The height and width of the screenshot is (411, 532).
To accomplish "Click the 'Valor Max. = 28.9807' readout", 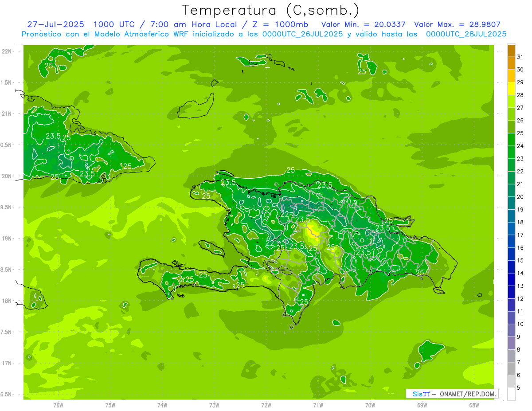I will pyautogui.click(x=457, y=25).
